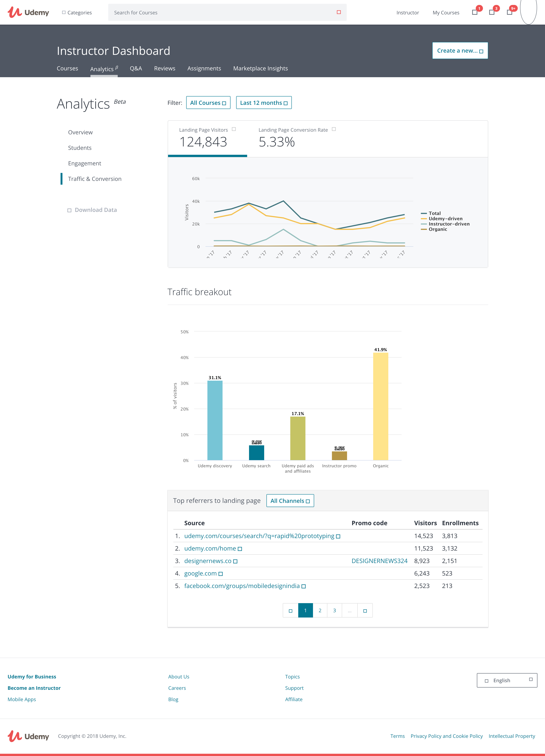Go to page 2 of referrers

[x=320, y=611]
